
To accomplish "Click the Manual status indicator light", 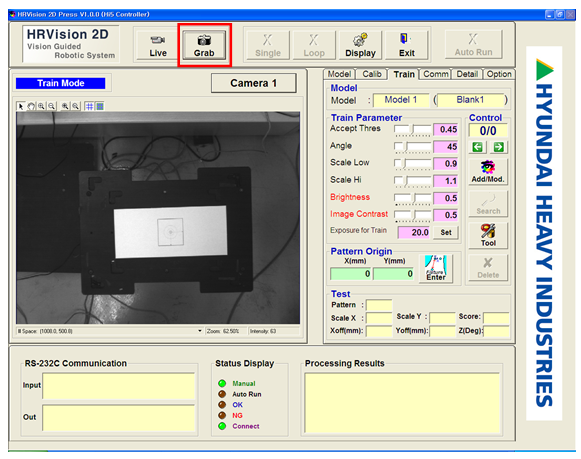I will point(222,383).
